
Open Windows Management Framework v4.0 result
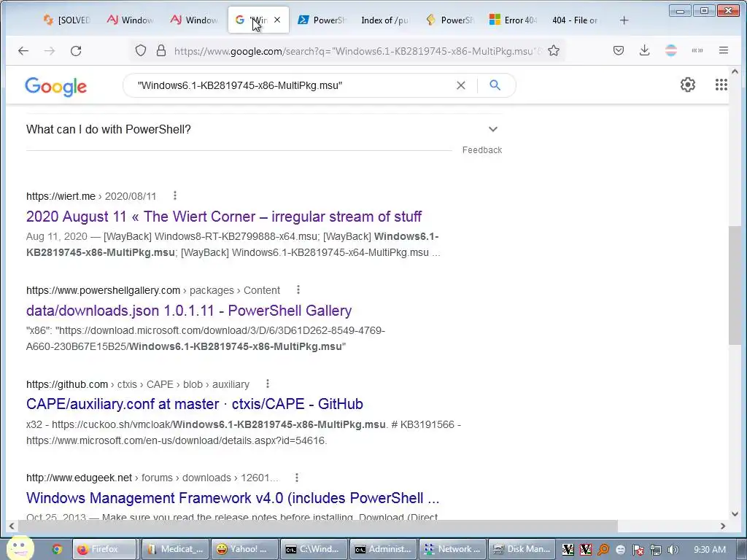(233, 498)
